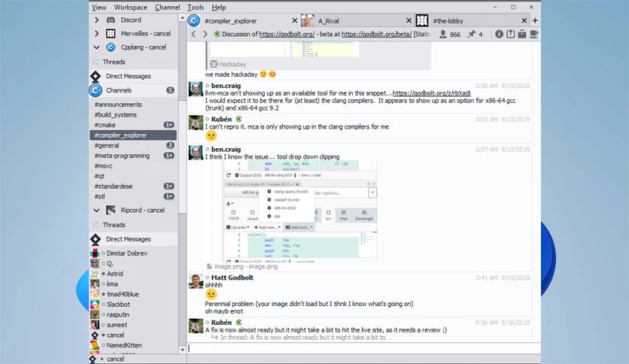Click the Discord logo icon in the sidebar
The height and width of the screenshot is (364, 629).
(111, 20)
